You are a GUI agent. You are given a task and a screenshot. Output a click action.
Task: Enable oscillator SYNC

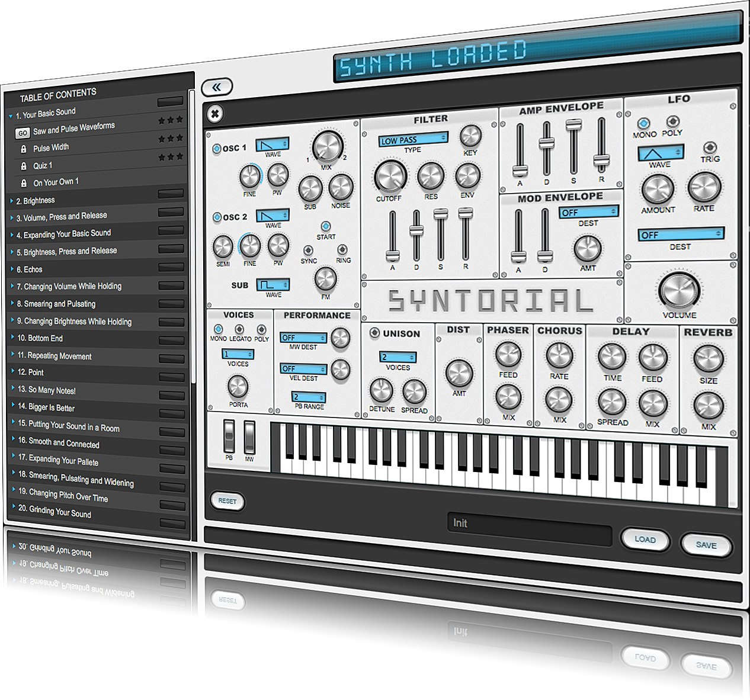308,251
